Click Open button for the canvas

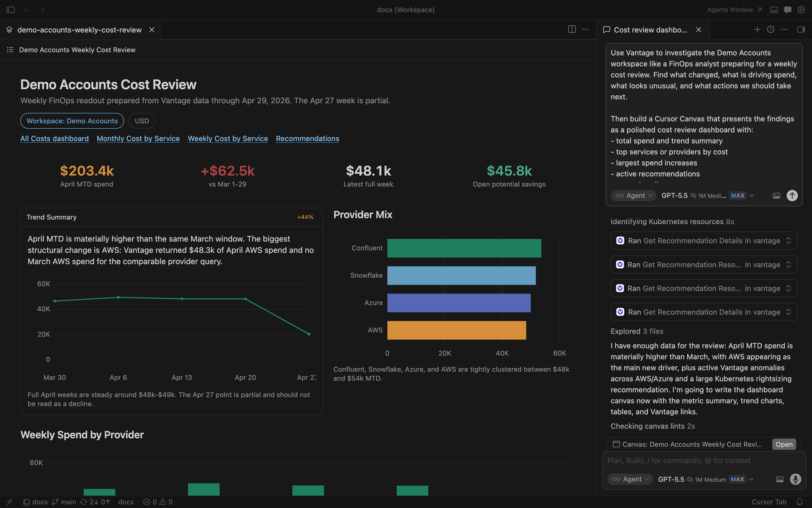(x=784, y=444)
